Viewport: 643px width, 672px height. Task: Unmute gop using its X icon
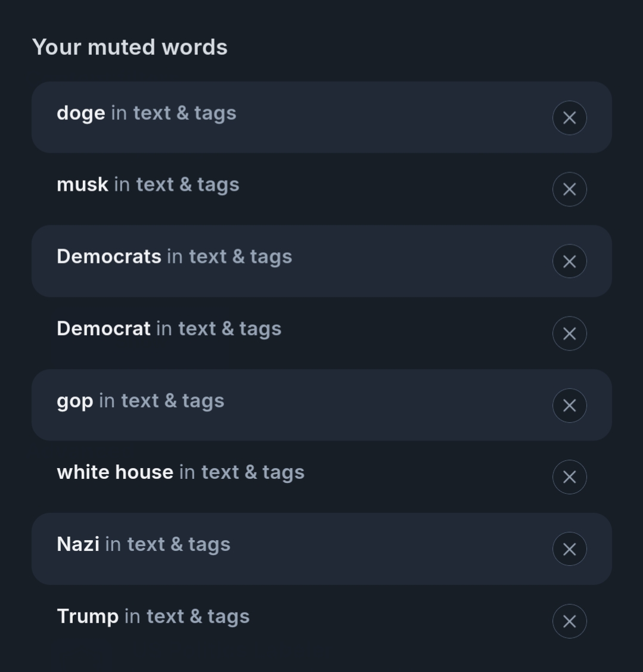(569, 405)
